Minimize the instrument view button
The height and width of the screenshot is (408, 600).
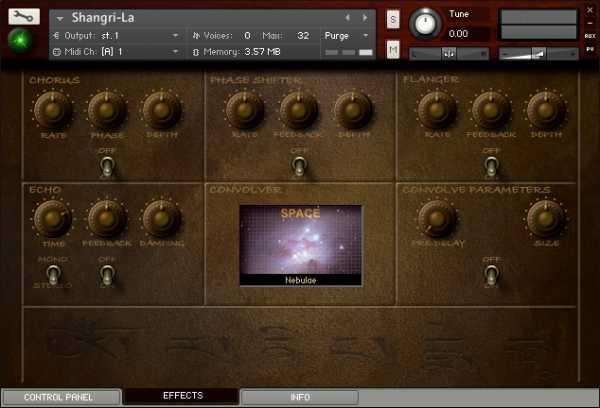(x=590, y=23)
